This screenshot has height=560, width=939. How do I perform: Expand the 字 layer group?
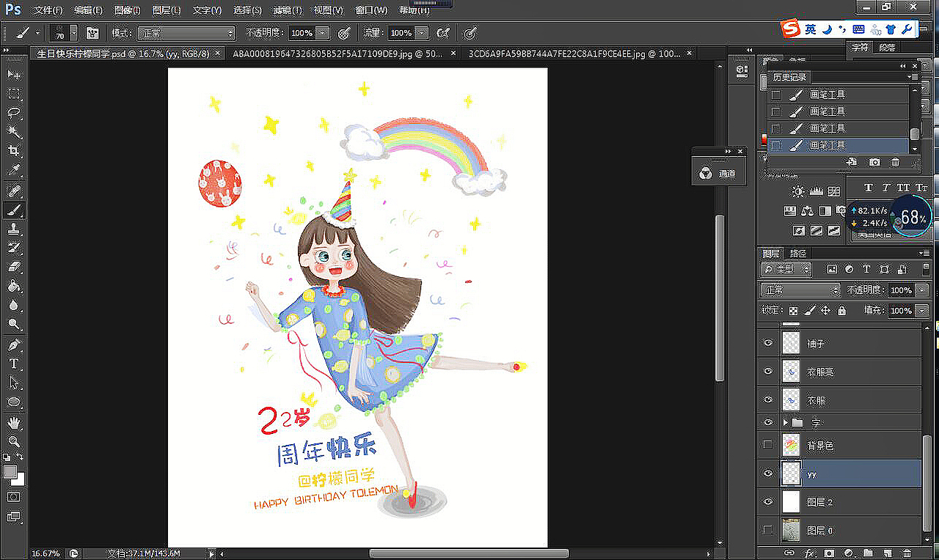tap(786, 423)
